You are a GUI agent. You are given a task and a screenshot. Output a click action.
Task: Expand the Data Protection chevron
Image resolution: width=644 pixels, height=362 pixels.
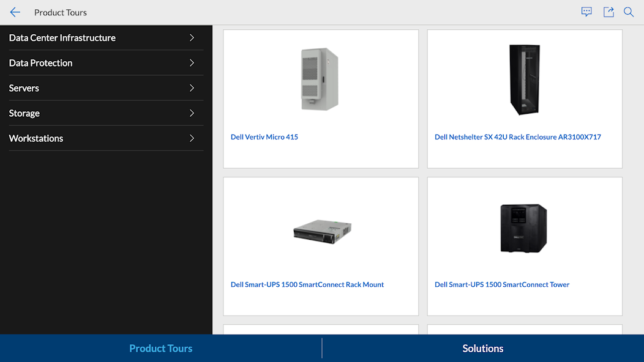pos(192,63)
